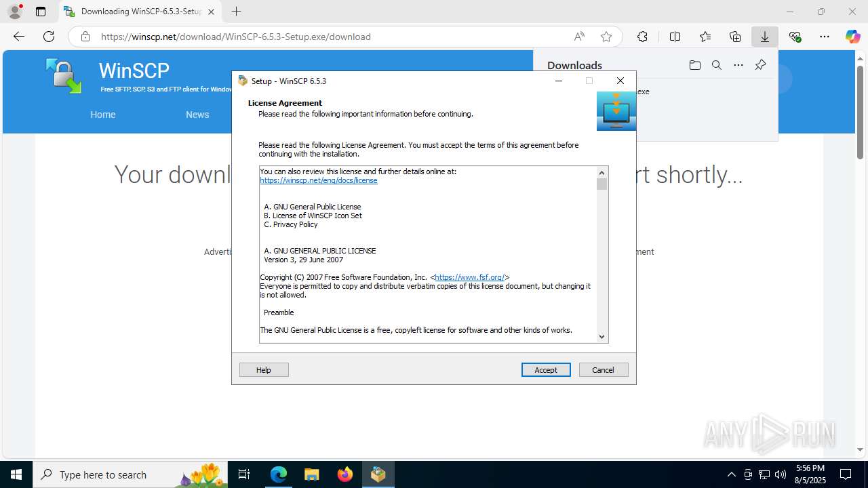Viewport: 868px width, 488px height.
Task: View site information lock icon
Action: point(85,37)
